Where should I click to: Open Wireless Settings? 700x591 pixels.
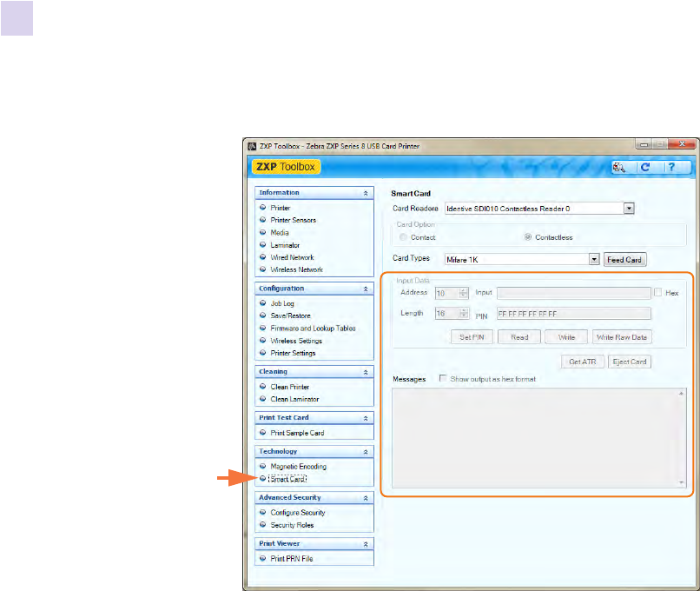296,341
